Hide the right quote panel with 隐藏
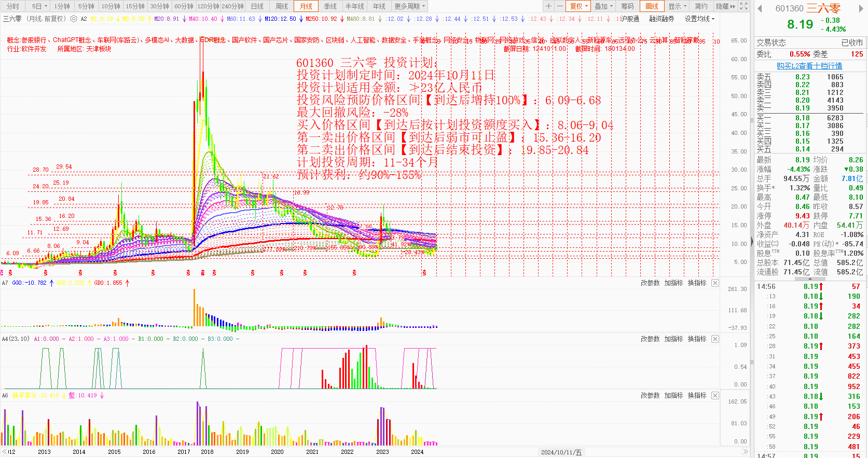 tap(725, 6)
